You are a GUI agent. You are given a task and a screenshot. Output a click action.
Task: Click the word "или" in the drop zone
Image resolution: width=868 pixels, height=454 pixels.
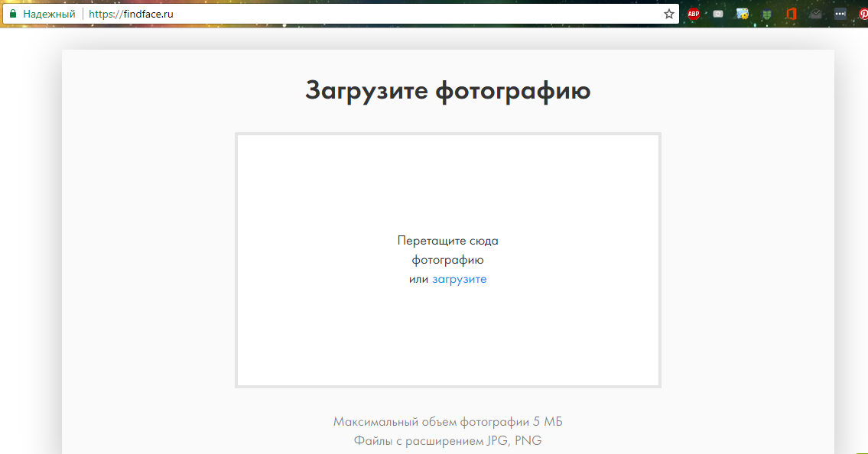tap(418, 279)
